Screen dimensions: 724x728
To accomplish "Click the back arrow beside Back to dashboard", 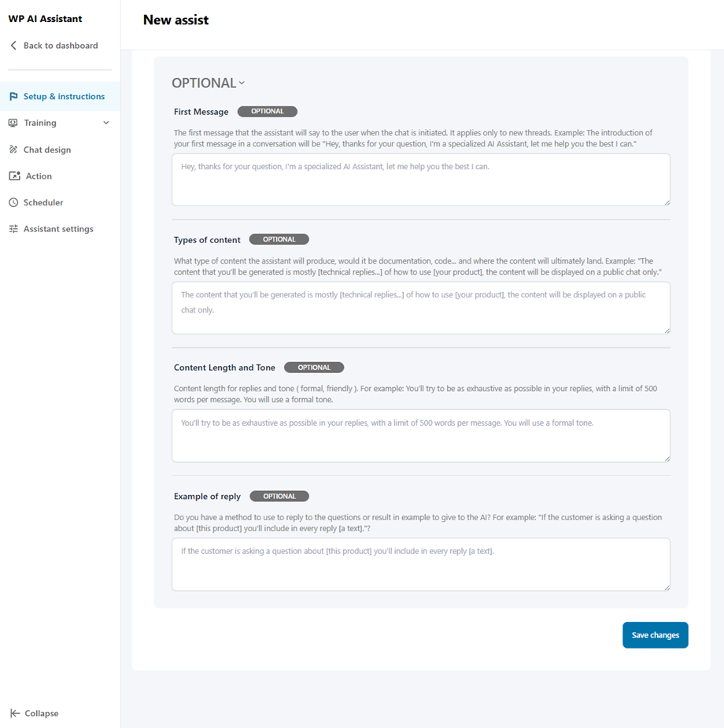I will tap(13, 46).
